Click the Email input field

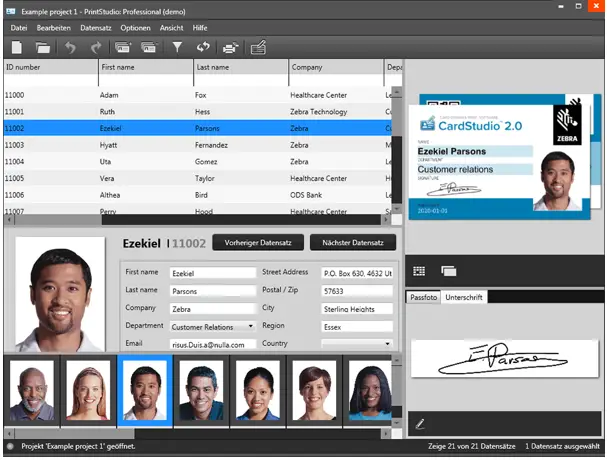pyautogui.click(x=213, y=344)
